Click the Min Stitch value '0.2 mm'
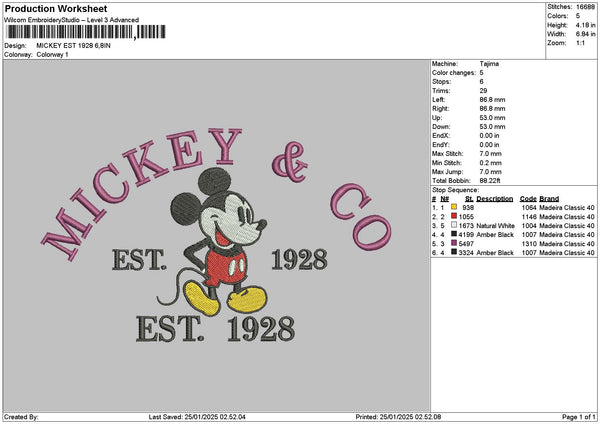 point(491,163)
